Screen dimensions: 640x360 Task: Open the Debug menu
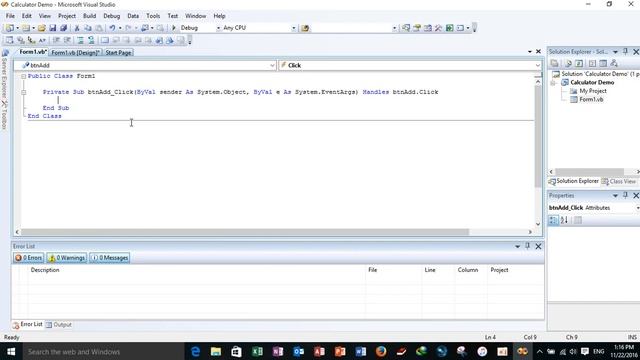click(111, 16)
